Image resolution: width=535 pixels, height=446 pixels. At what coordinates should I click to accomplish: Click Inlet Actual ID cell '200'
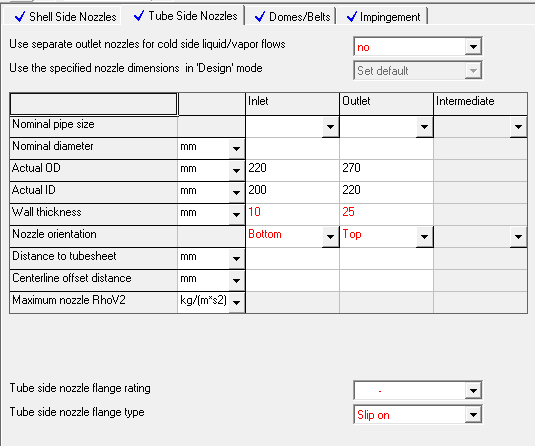[x=292, y=192]
